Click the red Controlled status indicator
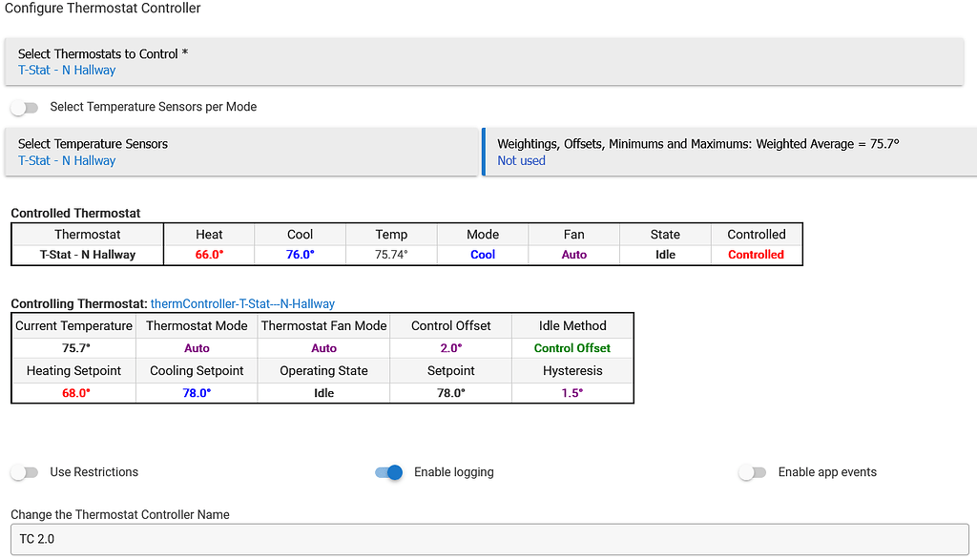 coord(757,254)
